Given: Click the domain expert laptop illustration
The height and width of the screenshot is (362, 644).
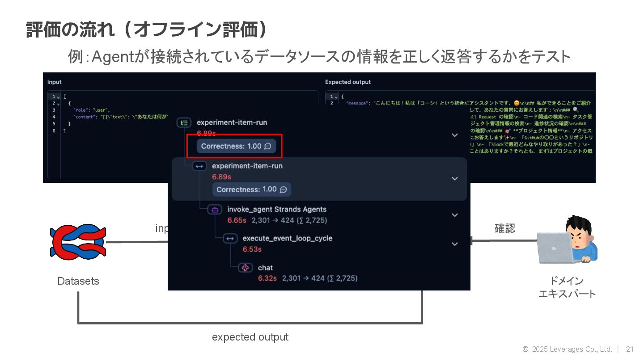Looking at the screenshot, I should tap(567, 240).
